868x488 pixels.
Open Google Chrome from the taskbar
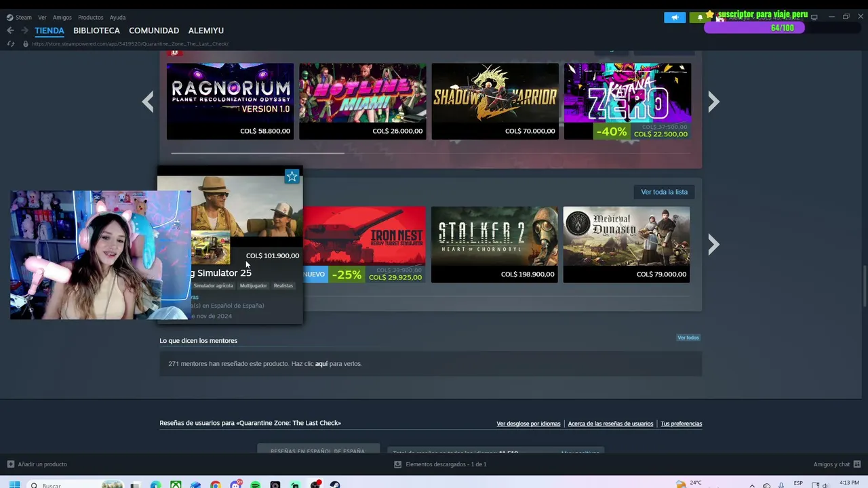click(x=216, y=485)
